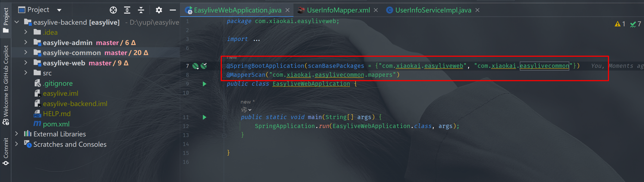Toggle the Commit tool window sidebar button

tap(6, 152)
